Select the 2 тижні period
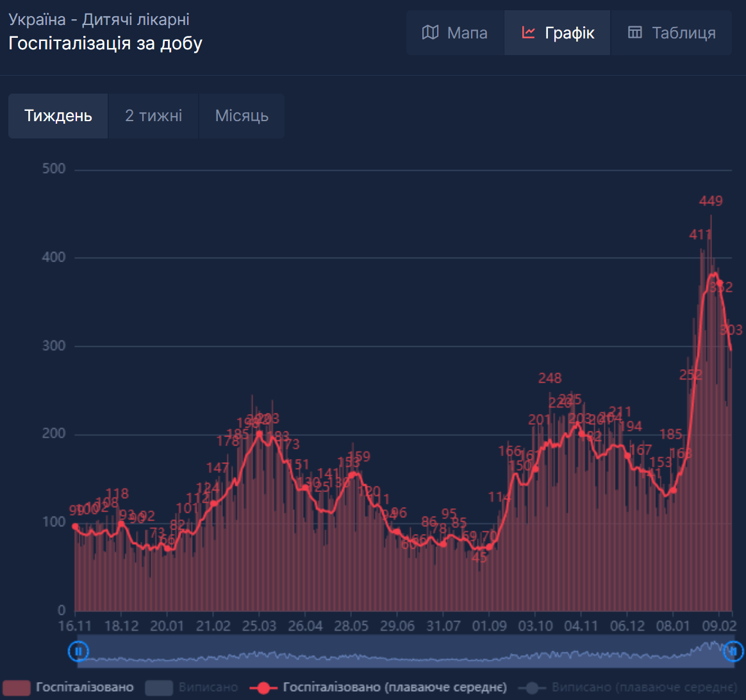The width and height of the screenshot is (746, 700). click(154, 116)
